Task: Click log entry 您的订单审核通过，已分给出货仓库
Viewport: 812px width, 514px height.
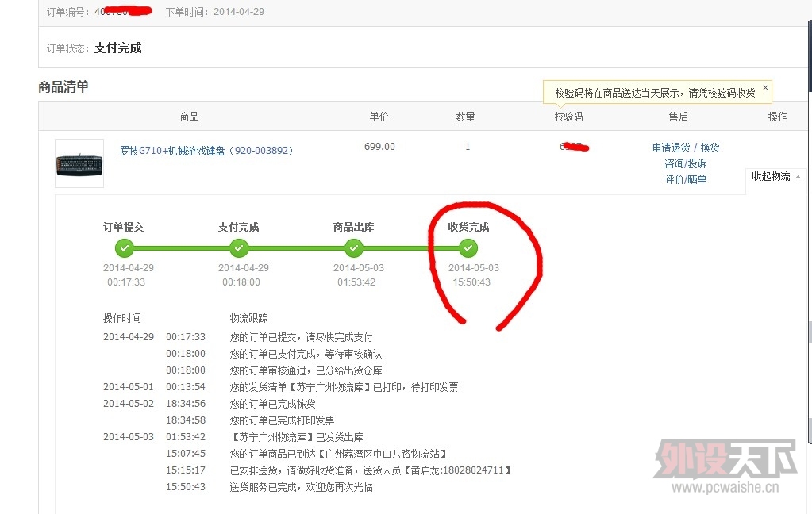Action: (x=306, y=370)
